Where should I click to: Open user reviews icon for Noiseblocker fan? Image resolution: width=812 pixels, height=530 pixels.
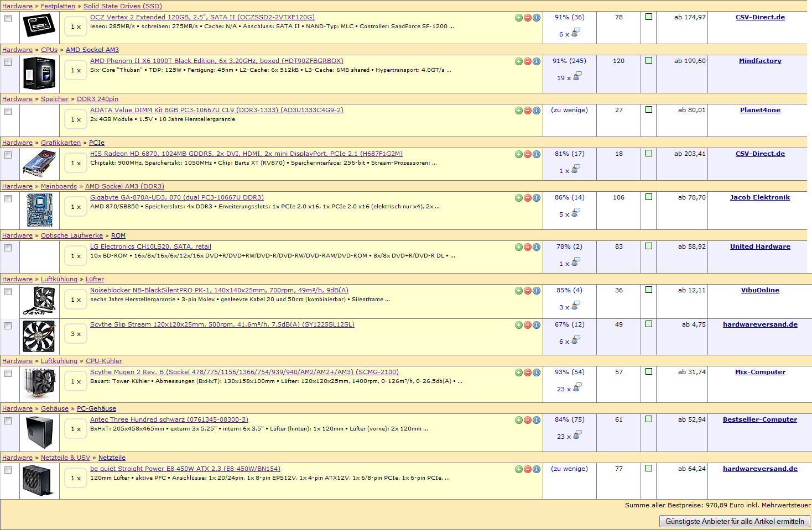(576, 306)
